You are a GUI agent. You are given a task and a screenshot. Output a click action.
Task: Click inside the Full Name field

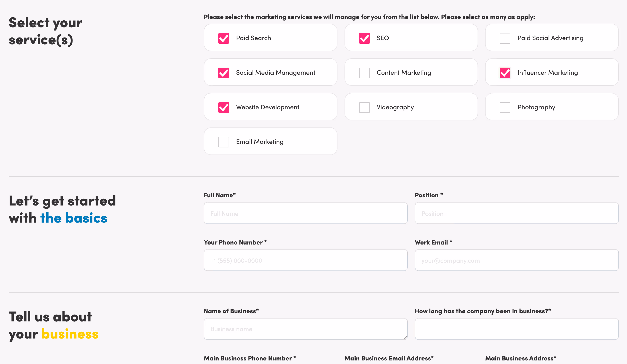coord(306,213)
